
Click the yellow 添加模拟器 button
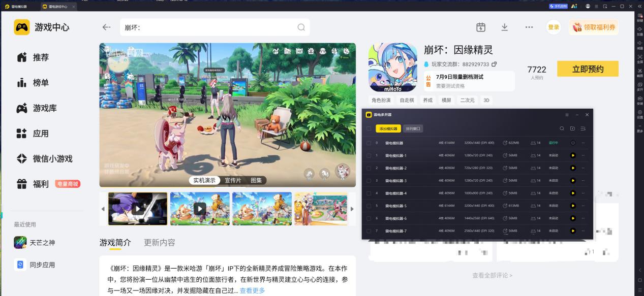(x=389, y=129)
